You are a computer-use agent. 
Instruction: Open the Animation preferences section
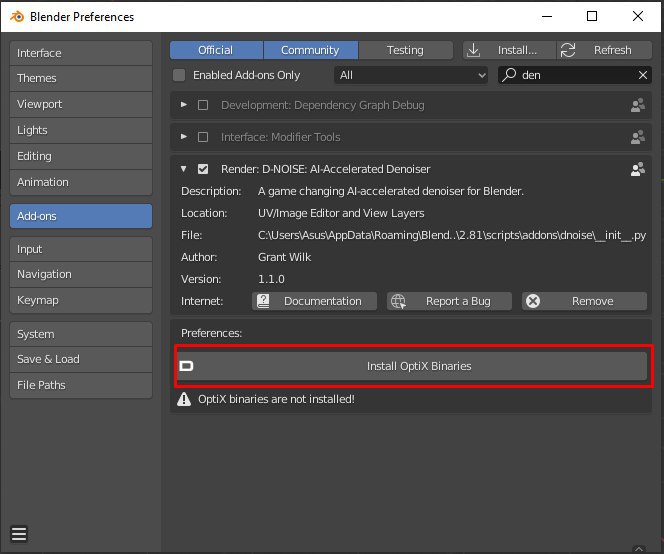coord(81,182)
